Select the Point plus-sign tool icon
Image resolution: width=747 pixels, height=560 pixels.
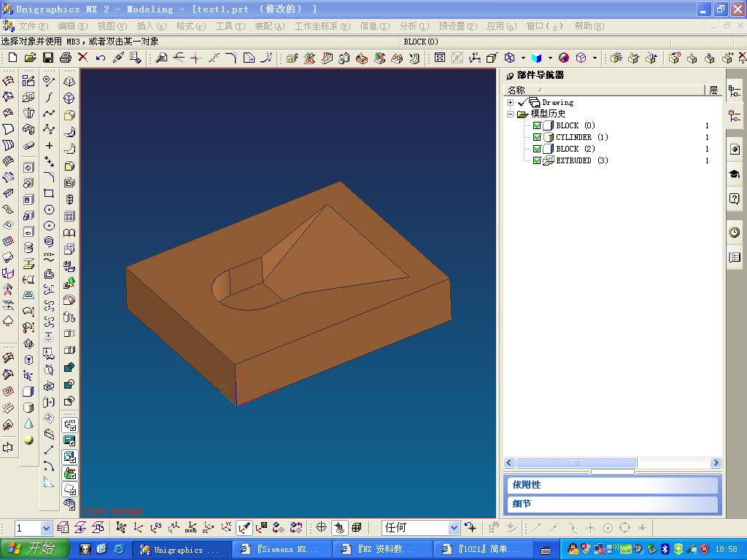coord(49,145)
